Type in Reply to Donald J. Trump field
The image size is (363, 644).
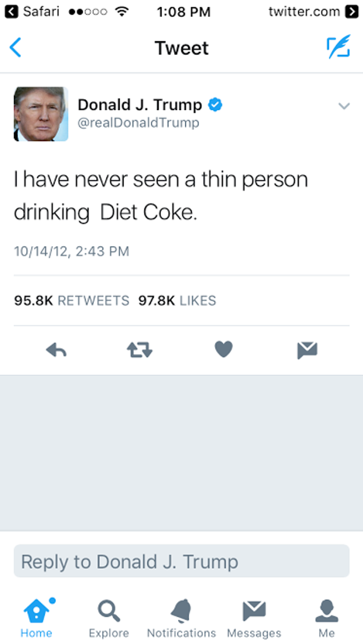[x=181, y=561]
